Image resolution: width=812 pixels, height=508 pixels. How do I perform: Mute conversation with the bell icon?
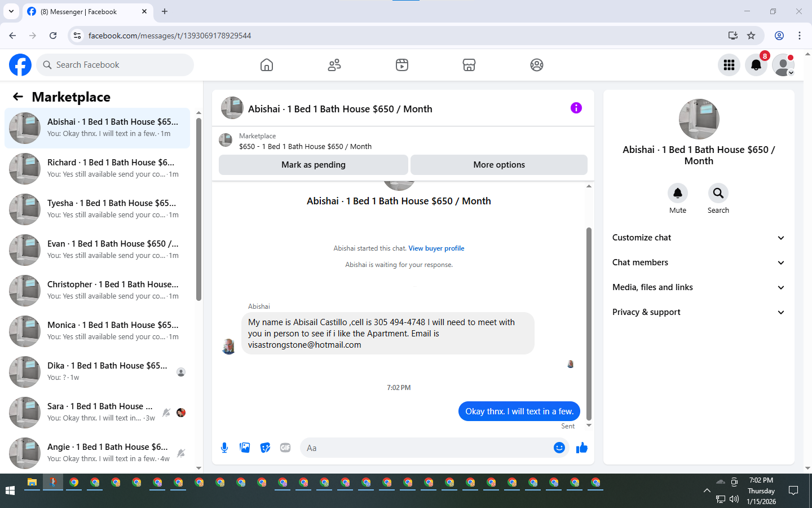pyautogui.click(x=678, y=193)
